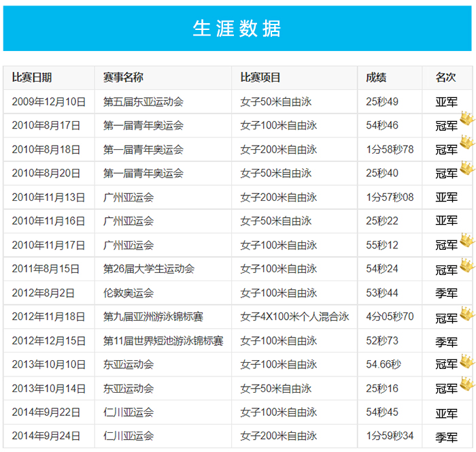
Task: Click the crown icon in the 2010年8月18日 row
Action: [x=466, y=142]
